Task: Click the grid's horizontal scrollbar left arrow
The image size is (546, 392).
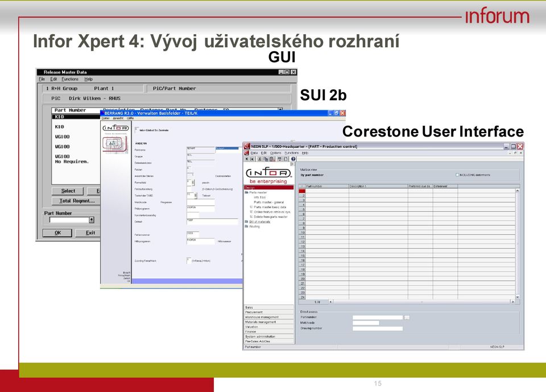Action: pos(331,302)
